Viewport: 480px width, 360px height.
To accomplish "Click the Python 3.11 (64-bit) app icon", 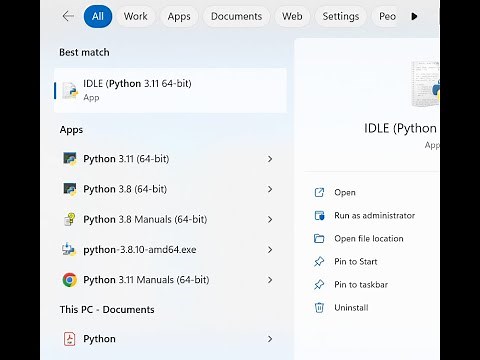I will [70, 159].
